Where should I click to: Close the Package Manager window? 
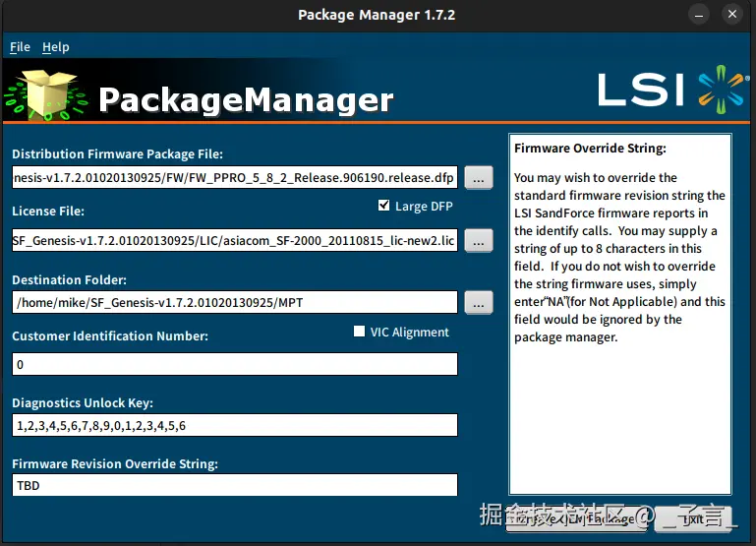[732, 15]
